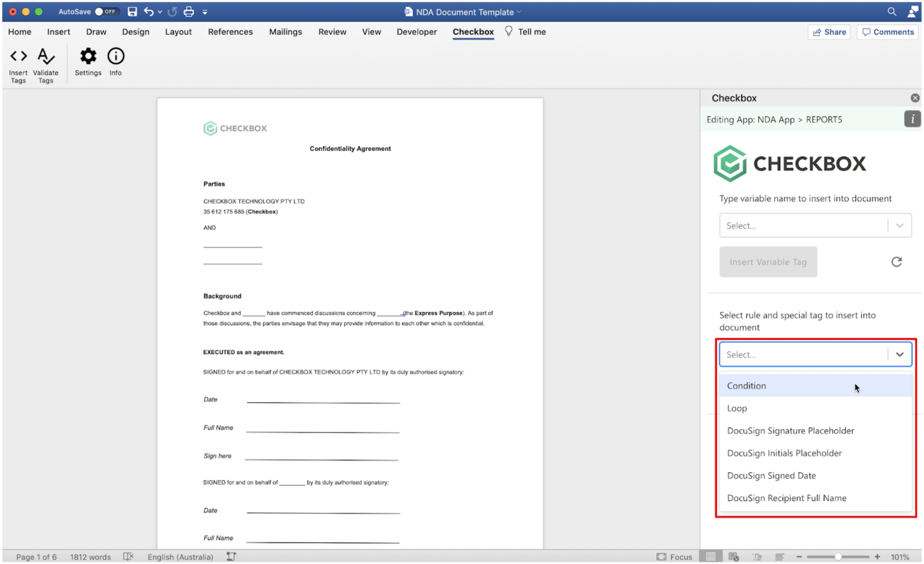Open the Layout tab
Screen dimensions: 924x564
click(178, 31)
